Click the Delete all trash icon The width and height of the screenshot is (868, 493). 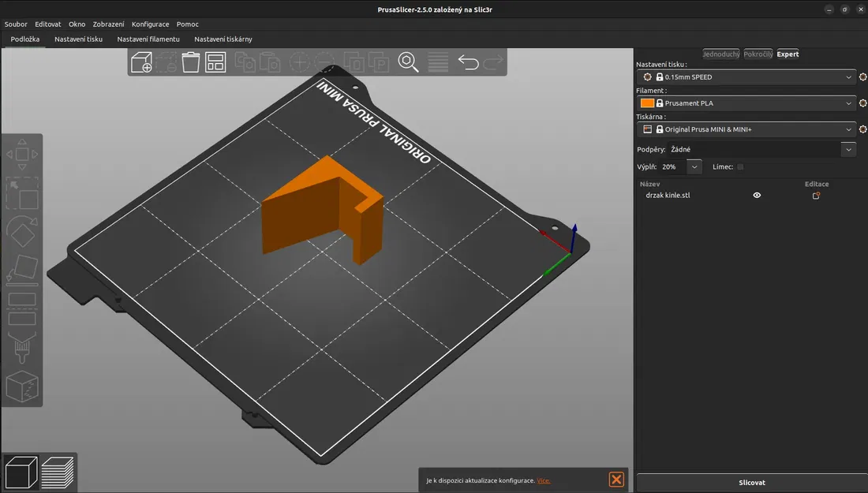[x=190, y=62]
